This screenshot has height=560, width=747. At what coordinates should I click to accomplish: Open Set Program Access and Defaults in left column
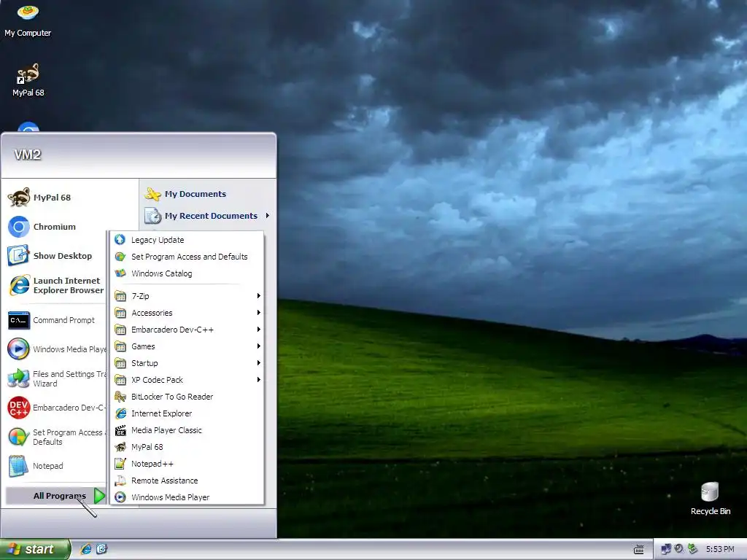tap(55, 437)
